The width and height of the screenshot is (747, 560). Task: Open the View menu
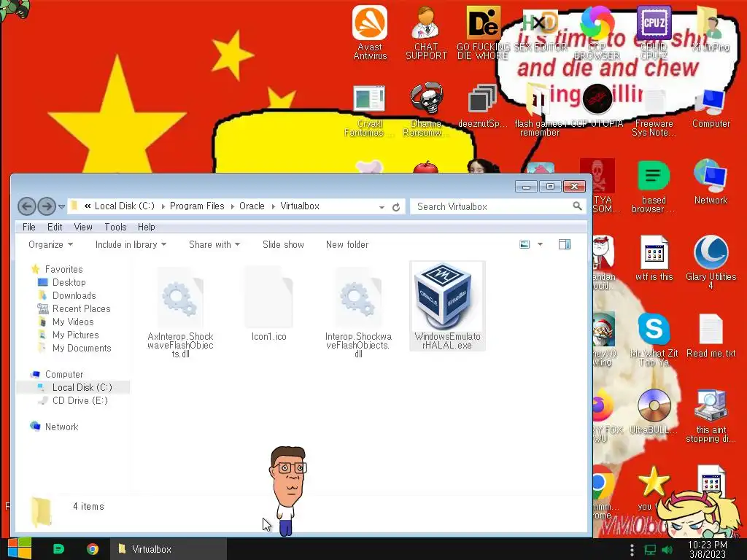point(83,227)
